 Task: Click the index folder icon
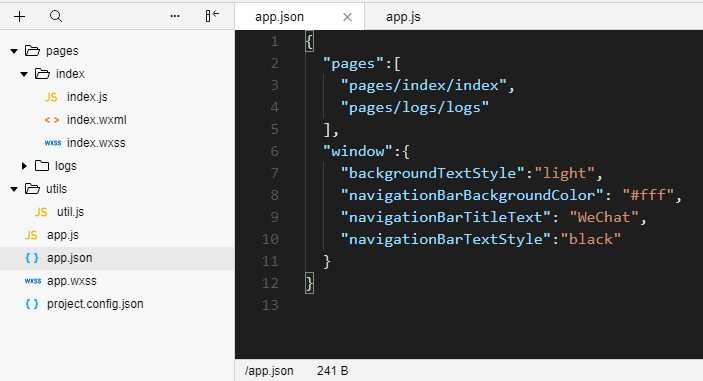[x=42, y=74]
